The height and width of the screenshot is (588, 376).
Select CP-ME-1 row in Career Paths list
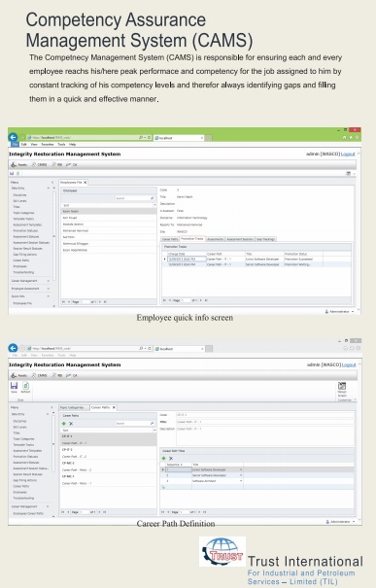(109, 479)
